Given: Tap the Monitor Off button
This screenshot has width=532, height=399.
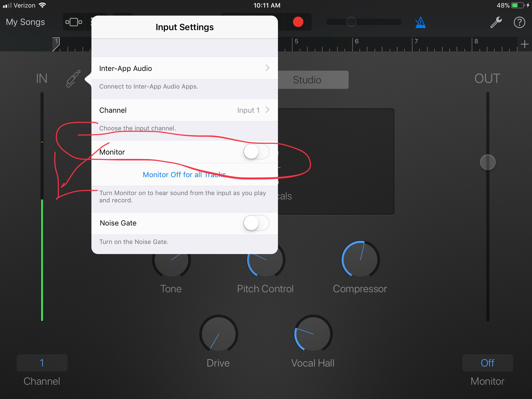Looking at the screenshot, I should (x=488, y=363).
